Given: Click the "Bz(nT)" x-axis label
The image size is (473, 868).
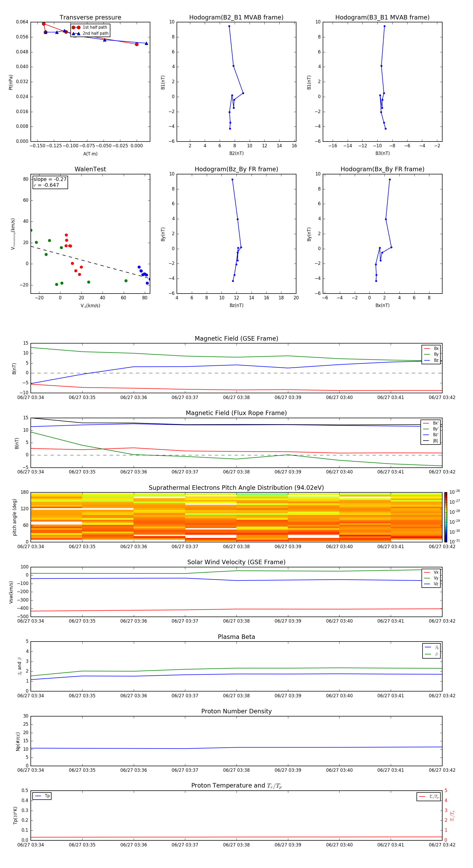Looking at the screenshot, I should click(x=236, y=305).
